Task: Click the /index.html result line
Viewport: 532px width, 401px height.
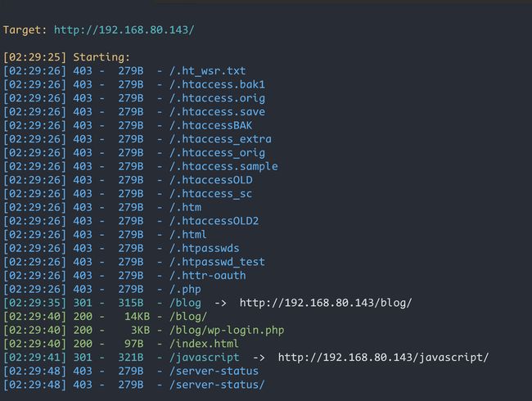Action: click(121, 344)
